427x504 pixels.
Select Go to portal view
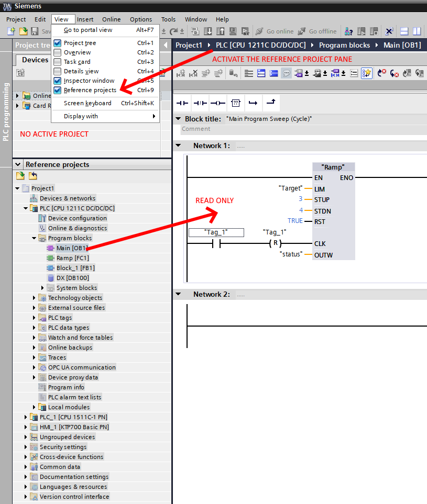(x=87, y=30)
